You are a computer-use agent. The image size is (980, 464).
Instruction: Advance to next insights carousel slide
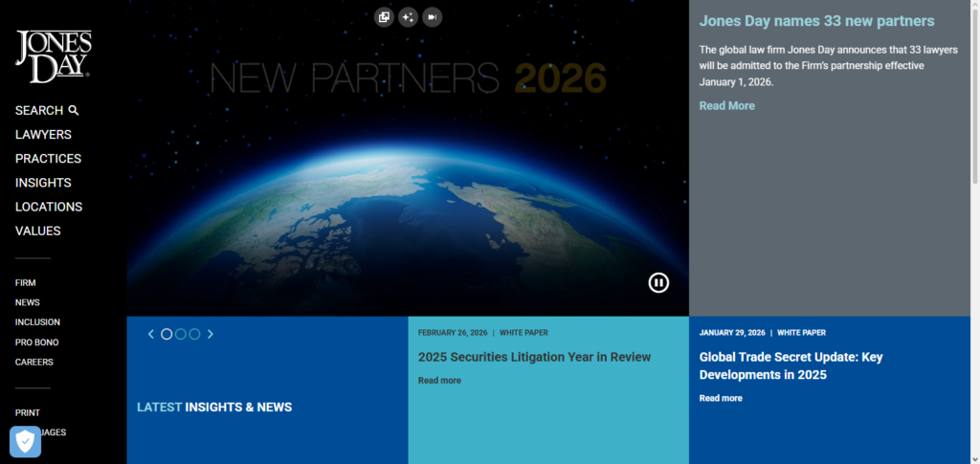(210, 334)
